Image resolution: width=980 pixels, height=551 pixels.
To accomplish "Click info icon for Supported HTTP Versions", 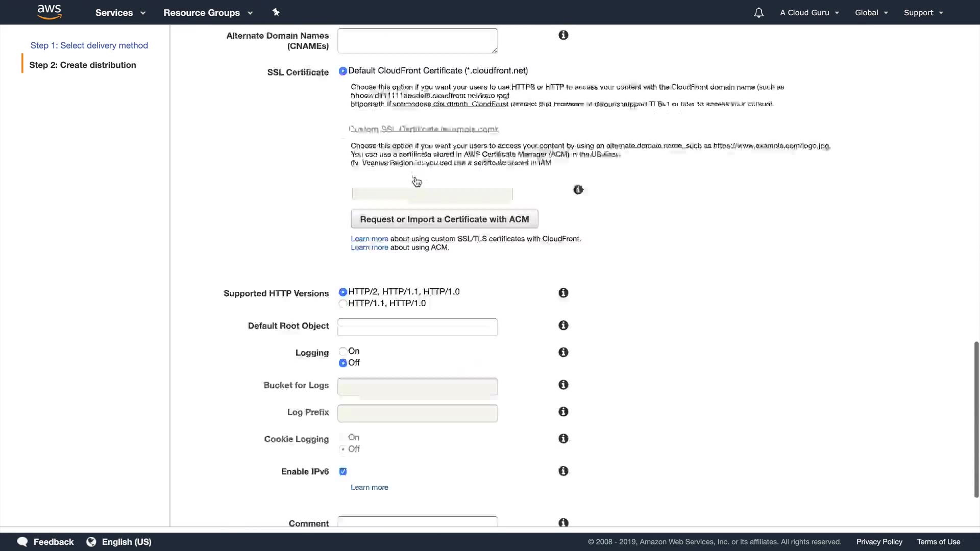I will tap(563, 293).
